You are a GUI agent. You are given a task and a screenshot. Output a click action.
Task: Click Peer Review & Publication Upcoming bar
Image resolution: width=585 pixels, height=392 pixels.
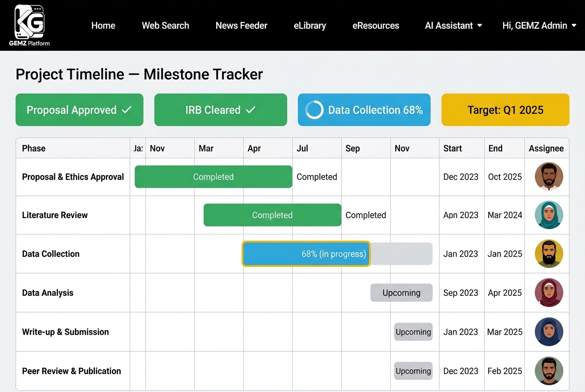pos(413,371)
